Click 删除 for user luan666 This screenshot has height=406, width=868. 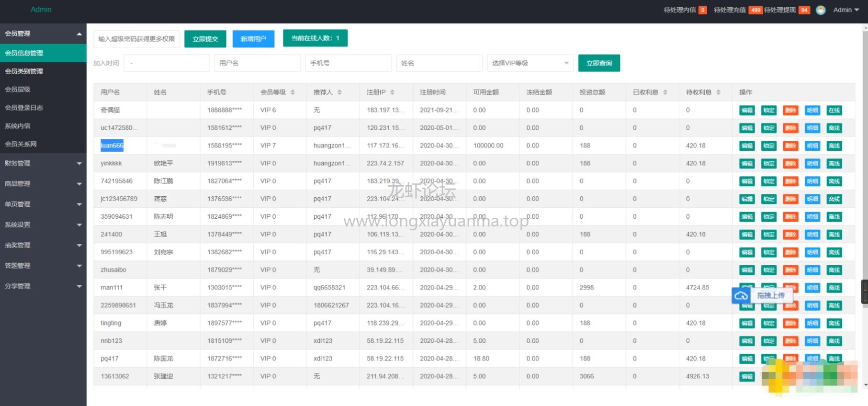[790, 146]
